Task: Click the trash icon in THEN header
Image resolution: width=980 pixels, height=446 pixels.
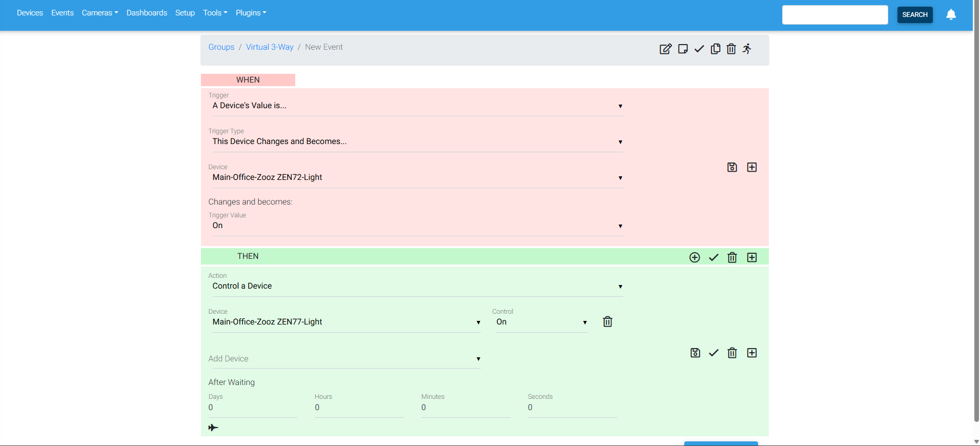Action: point(732,257)
